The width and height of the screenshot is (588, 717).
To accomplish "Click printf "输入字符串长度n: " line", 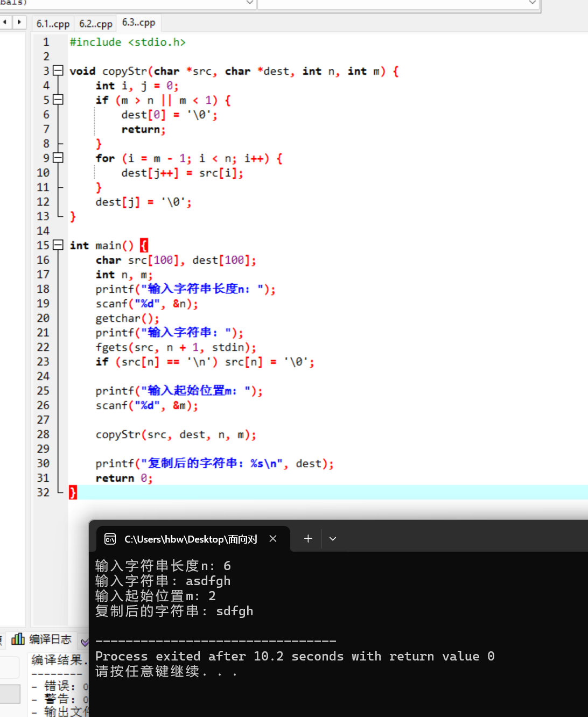I will point(185,289).
